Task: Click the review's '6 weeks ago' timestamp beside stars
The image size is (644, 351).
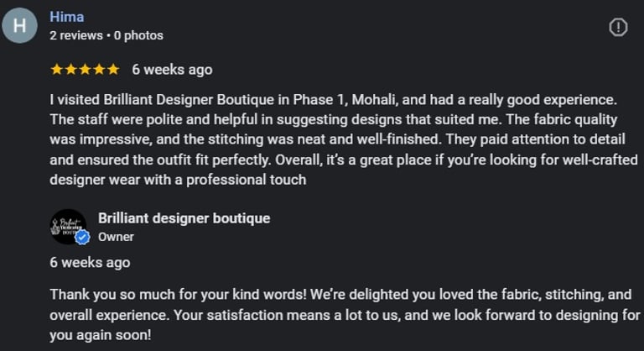Action: [x=172, y=70]
